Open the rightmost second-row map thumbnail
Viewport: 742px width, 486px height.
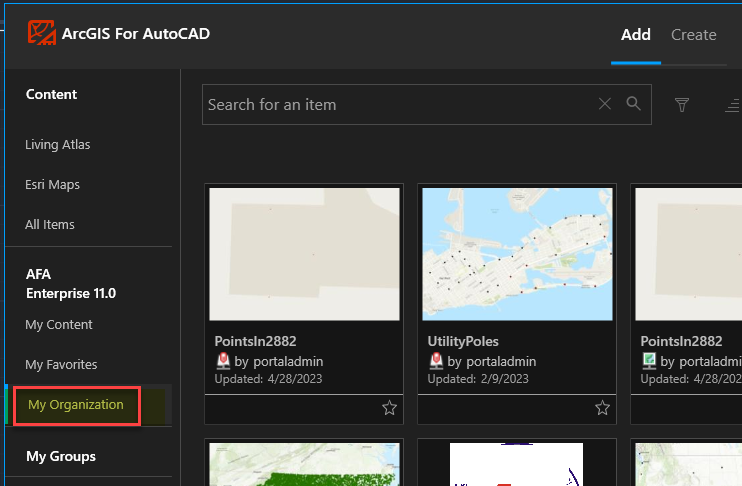(x=689, y=465)
